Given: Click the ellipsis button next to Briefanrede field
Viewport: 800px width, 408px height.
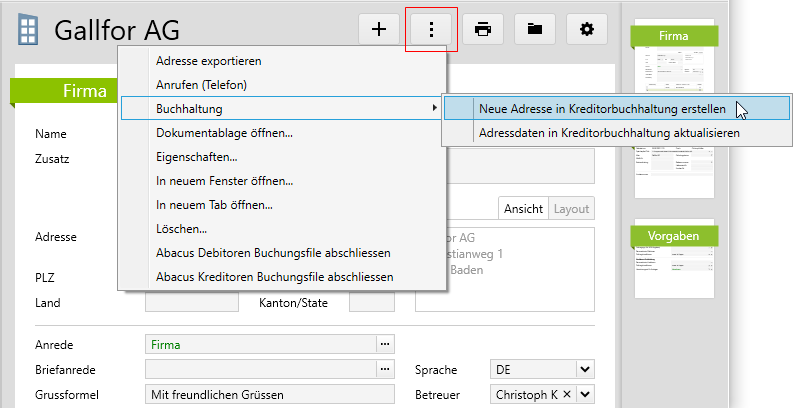Looking at the screenshot, I should pos(384,370).
